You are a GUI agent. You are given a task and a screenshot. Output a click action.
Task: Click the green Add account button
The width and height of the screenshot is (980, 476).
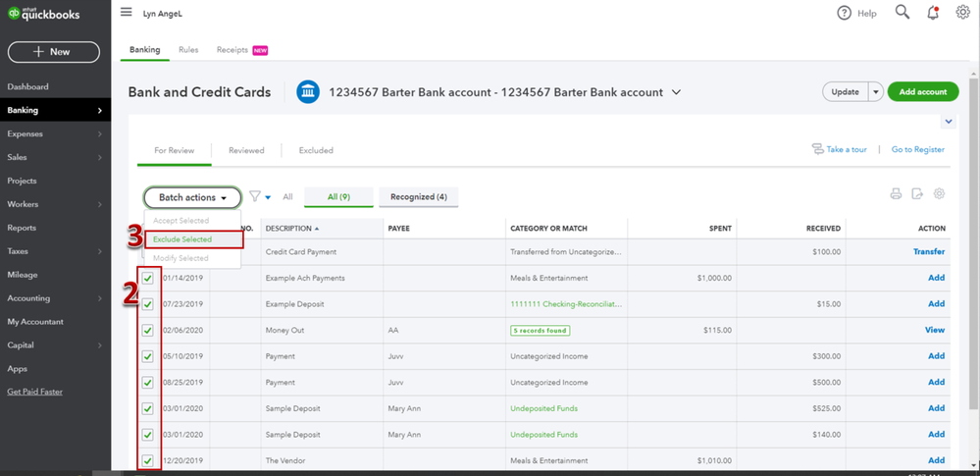pos(923,92)
